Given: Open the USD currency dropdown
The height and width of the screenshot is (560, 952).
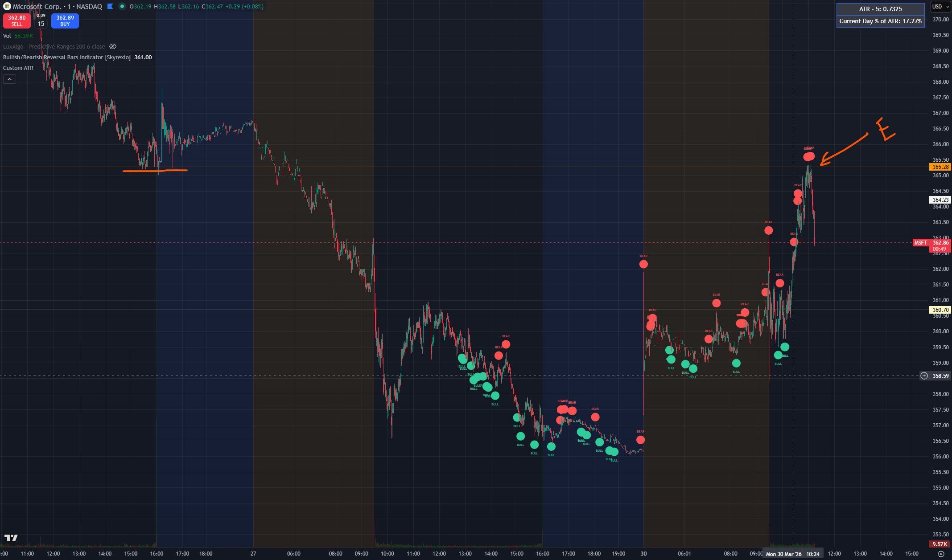Looking at the screenshot, I should 940,7.
